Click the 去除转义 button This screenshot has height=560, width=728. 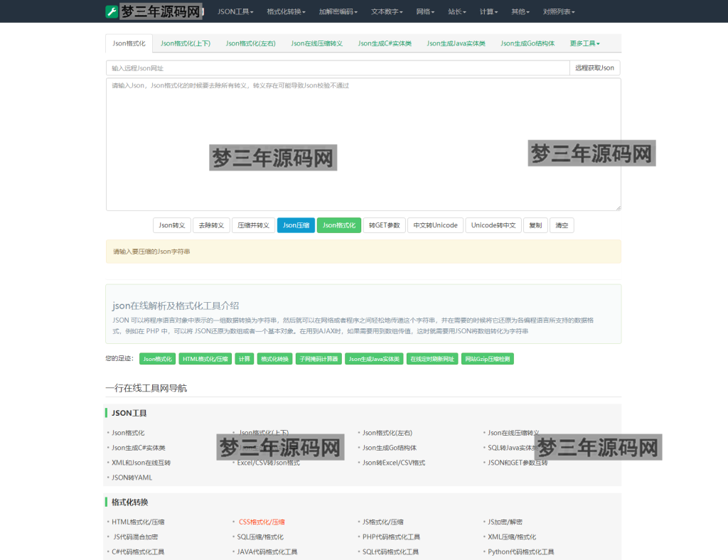click(211, 225)
